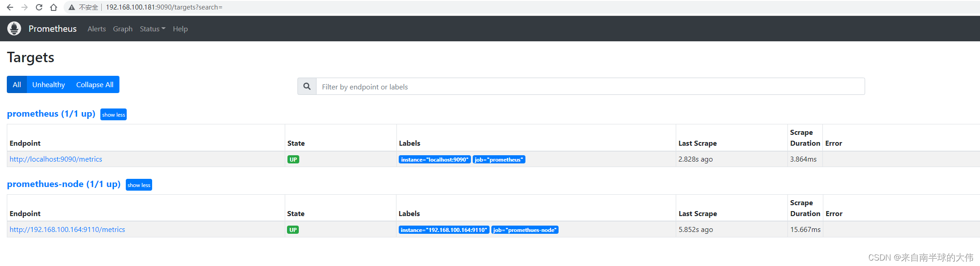Image resolution: width=980 pixels, height=266 pixels.
Task: Click the 15.667ms scrape duration value
Action: pos(805,229)
